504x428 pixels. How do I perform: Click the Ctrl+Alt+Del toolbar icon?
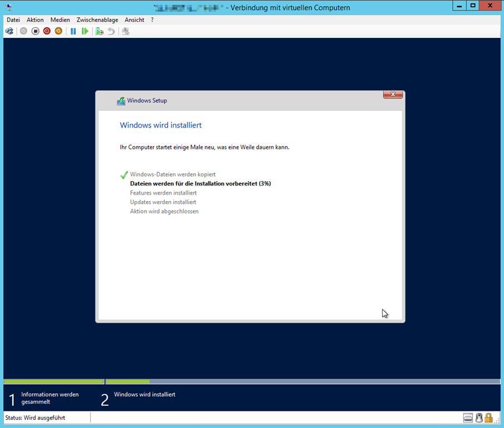[x=9, y=31]
